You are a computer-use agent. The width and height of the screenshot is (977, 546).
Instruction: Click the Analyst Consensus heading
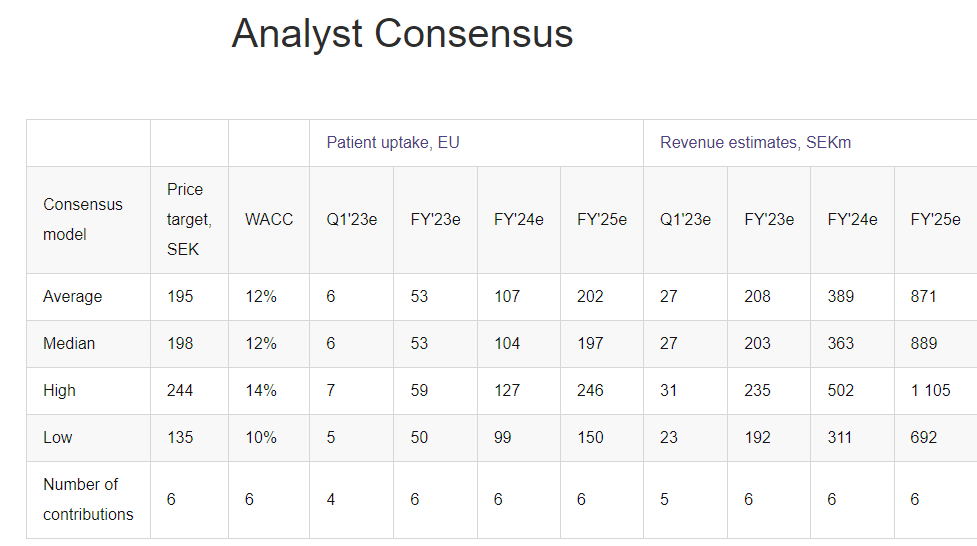[x=402, y=34]
